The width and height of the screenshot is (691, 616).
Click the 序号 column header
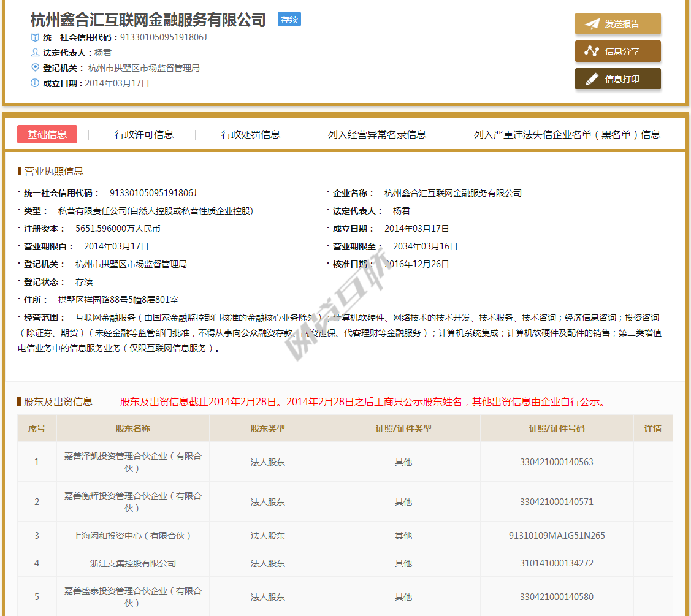coord(37,428)
